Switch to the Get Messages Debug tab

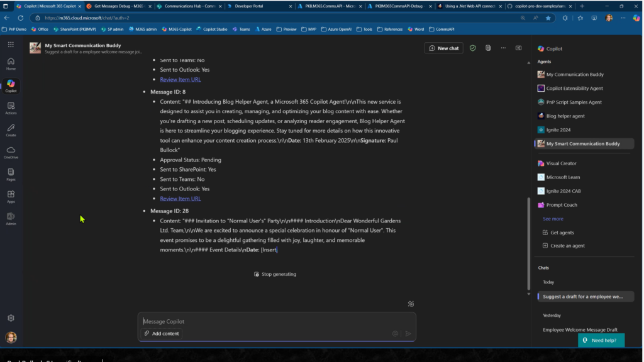(118, 6)
